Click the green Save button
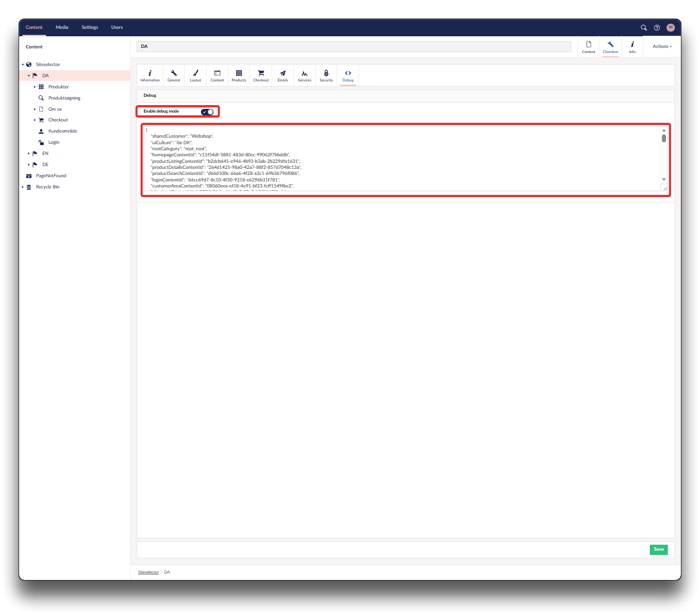Viewport: 700px width, 614px height. point(658,549)
